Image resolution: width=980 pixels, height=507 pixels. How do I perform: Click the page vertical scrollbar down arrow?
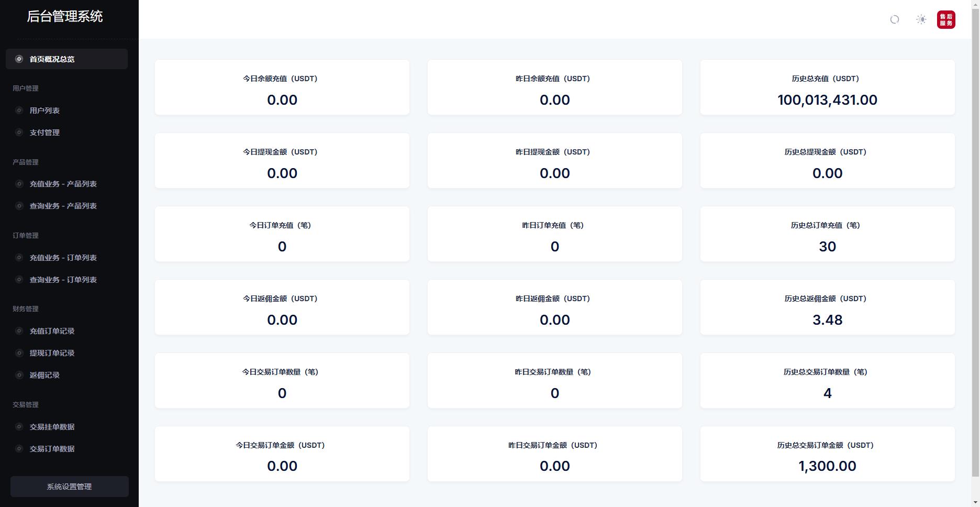click(x=976, y=502)
